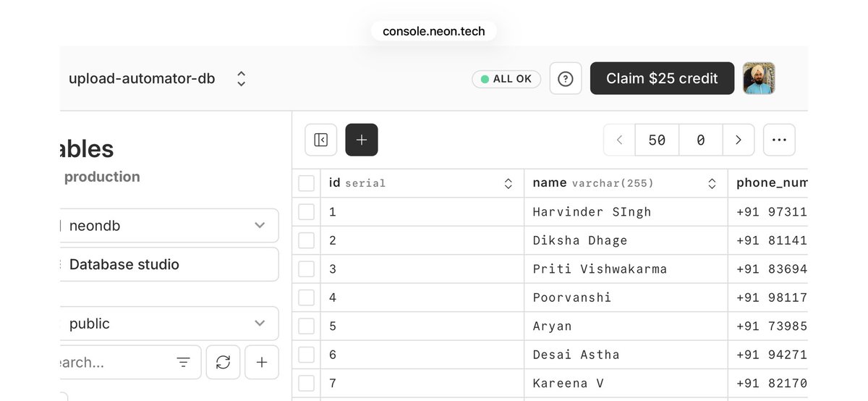Open user profile avatar
The height and width of the screenshot is (401, 868).
pyautogui.click(x=759, y=78)
